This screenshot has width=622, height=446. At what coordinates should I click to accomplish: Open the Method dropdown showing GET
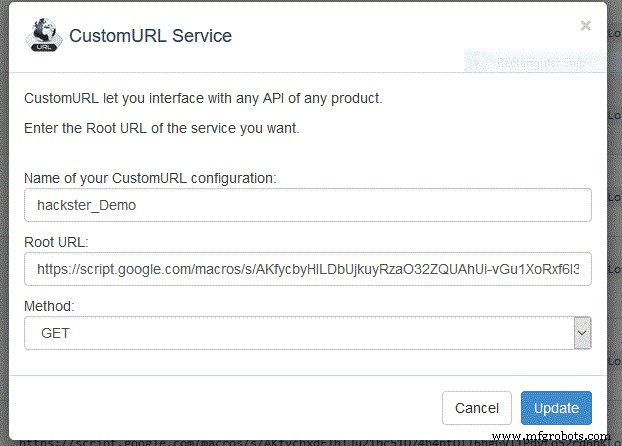click(x=308, y=333)
